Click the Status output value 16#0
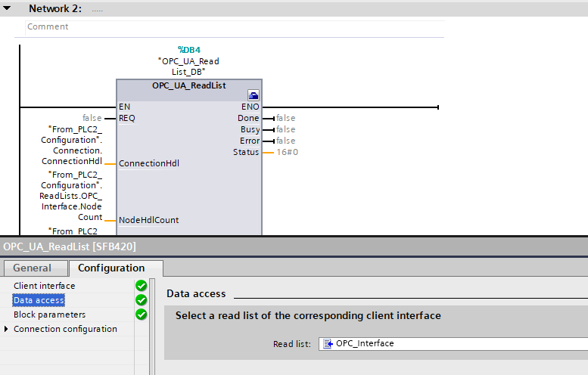Image resolution: width=588 pixels, height=375 pixels. 287,152
